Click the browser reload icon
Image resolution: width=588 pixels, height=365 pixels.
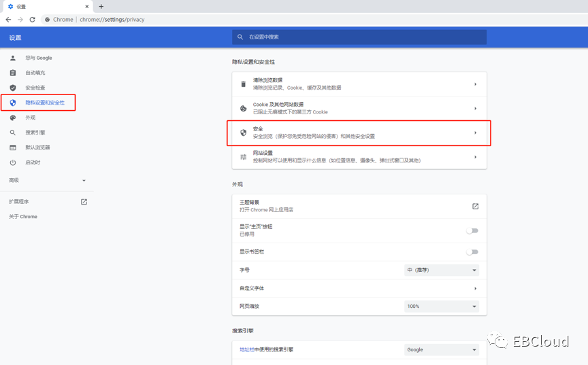pos(32,20)
